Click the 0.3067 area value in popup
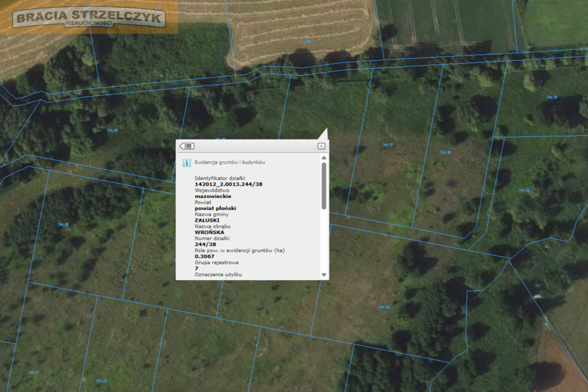This screenshot has width=588, height=392. [204, 257]
